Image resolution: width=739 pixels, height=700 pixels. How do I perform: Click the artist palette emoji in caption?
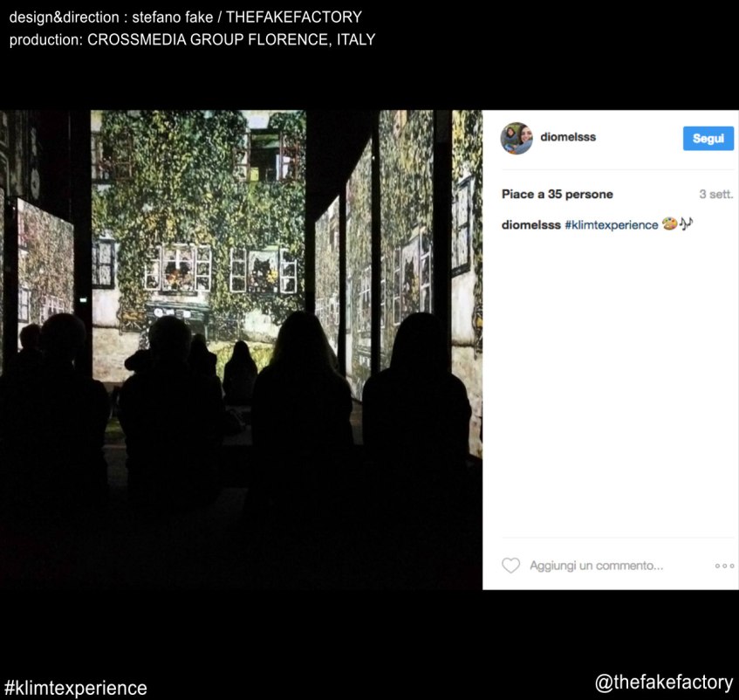click(x=669, y=224)
